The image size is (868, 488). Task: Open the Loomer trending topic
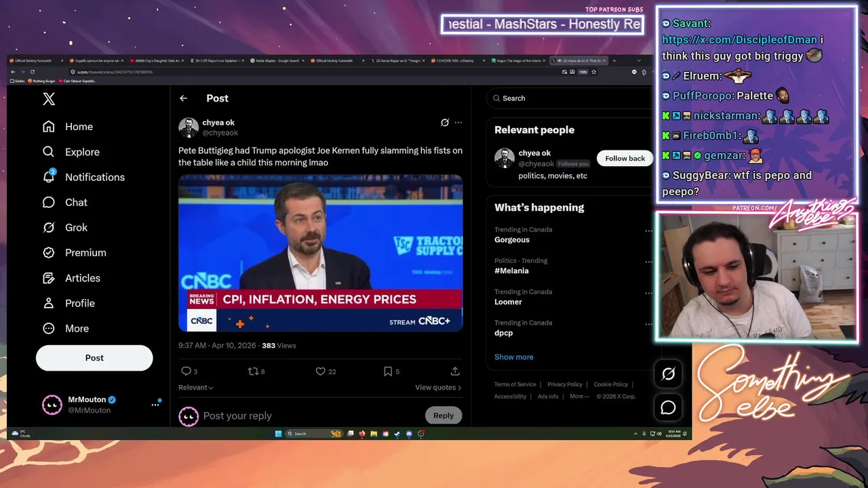tap(508, 302)
